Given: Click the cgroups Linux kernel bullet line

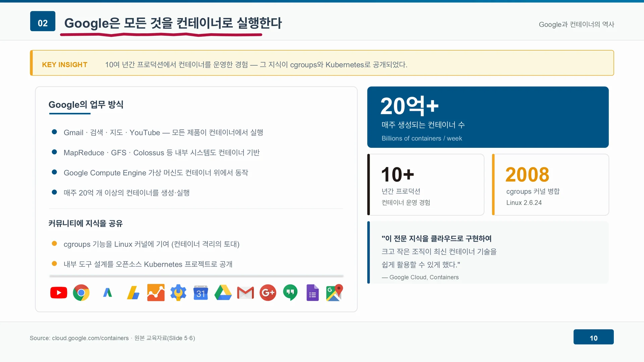Looking at the screenshot, I should click(152, 244).
